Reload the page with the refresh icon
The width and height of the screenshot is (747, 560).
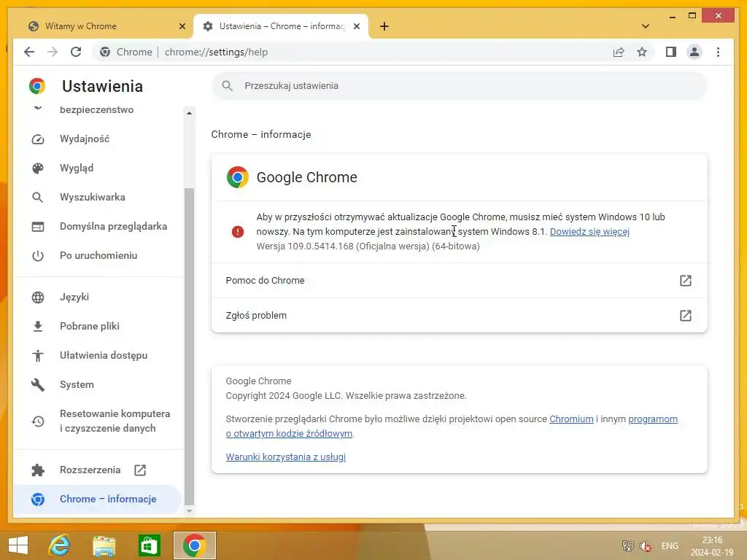(76, 52)
